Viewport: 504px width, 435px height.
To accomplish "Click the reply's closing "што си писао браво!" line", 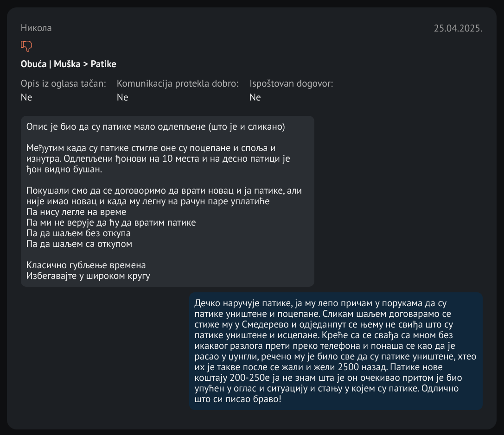I will [238, 398].
